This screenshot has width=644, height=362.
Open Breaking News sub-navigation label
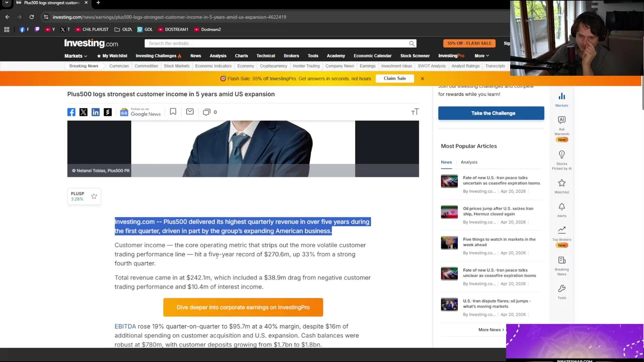(84, 66)
